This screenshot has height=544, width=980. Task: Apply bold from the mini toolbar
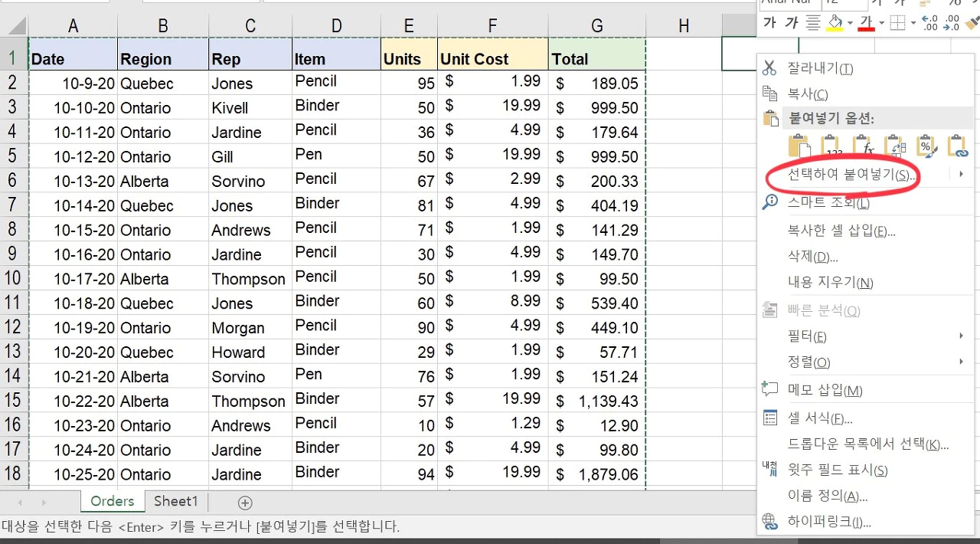click(769, 22)
